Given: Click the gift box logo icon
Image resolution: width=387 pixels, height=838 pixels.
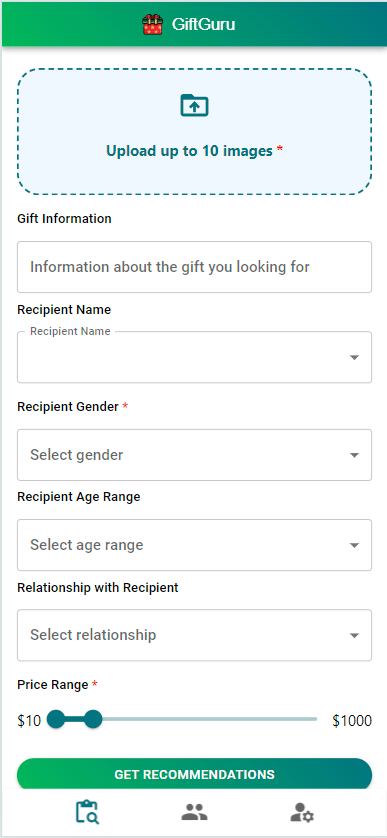Looking at the screenshot, I should [152, 25].
